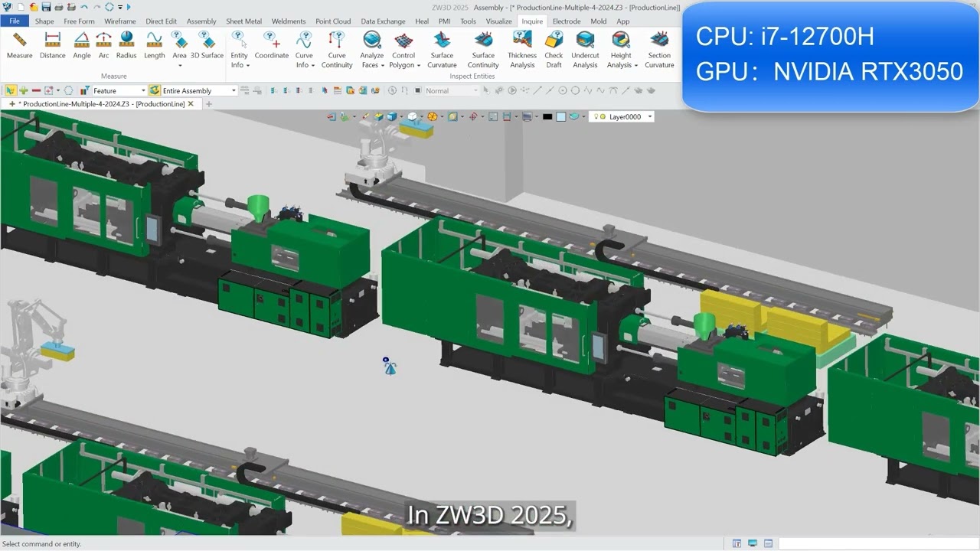Select the Radius measure tool
This screenshot has height=551, width=980.
click(126, 45)
